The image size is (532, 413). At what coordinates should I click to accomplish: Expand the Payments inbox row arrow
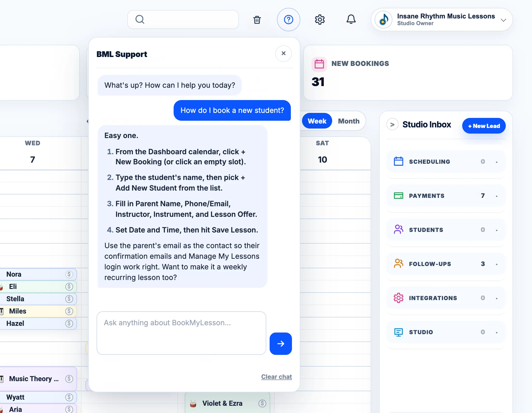coord(497,196)
